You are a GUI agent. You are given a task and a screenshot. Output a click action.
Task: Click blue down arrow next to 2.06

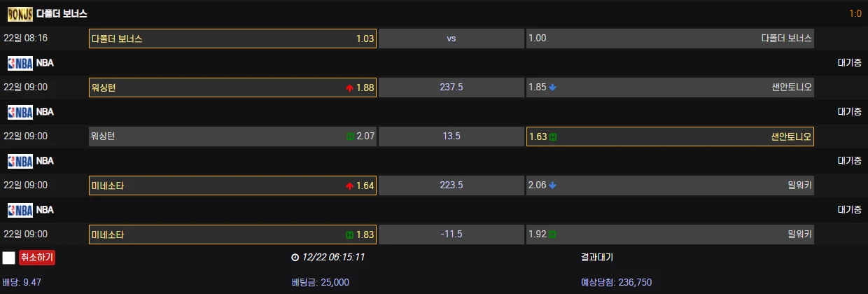click(x=552, y=185)
